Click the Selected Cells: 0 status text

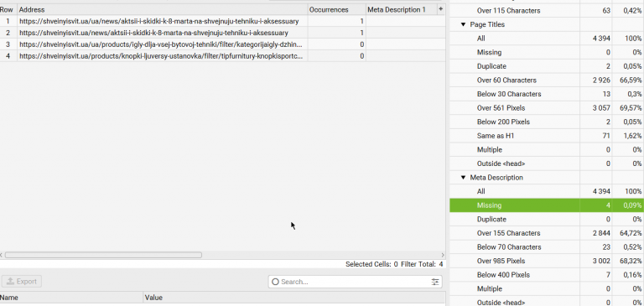point(371,265)
